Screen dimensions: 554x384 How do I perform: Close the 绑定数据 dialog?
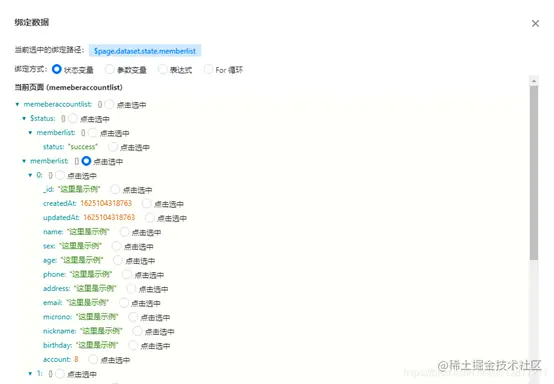point(535,23)
